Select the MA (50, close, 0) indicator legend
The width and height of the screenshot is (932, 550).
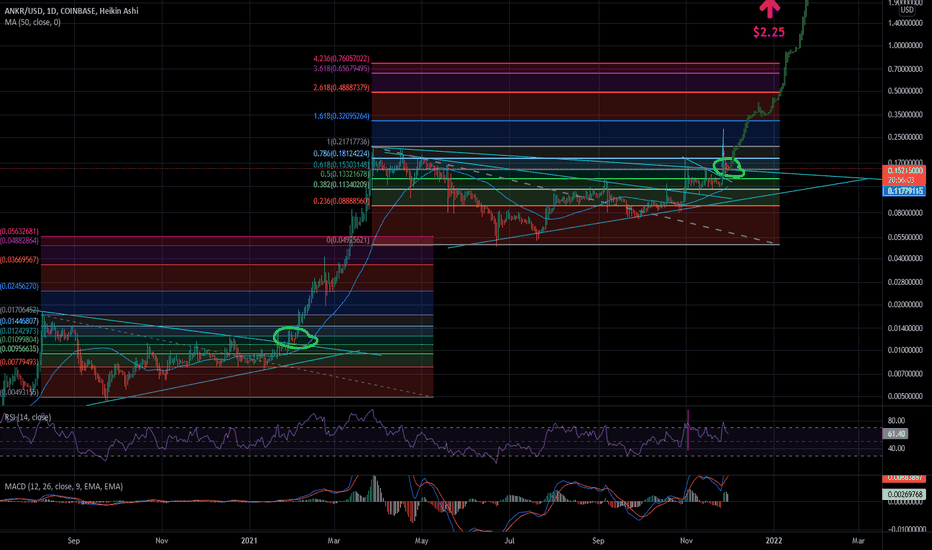tap(33, 23)
